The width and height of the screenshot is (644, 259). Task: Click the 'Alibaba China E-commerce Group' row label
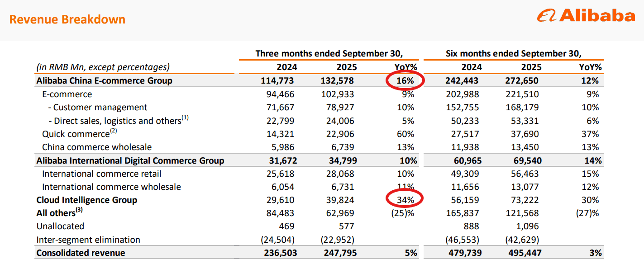click(104, 81)
